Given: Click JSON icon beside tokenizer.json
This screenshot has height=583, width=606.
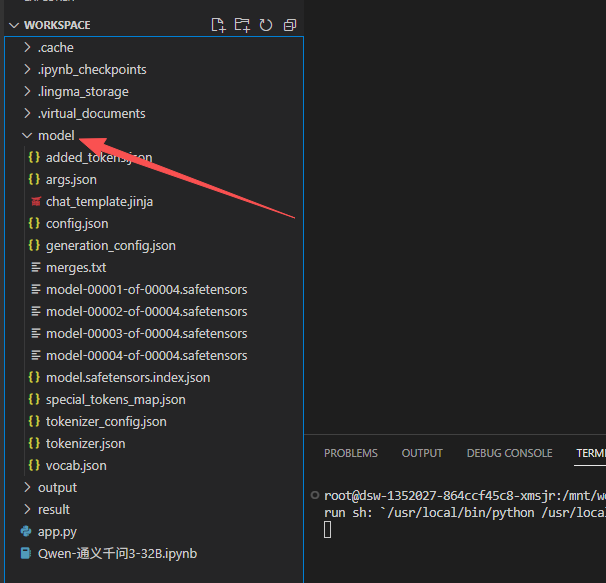Looking at the screenshot, I should tap(34, 443).
